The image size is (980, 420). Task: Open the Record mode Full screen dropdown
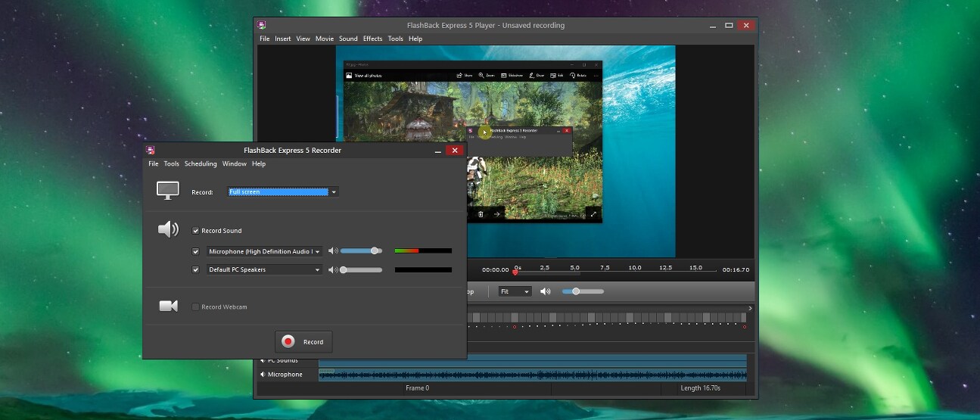pyautogui.click(x=283, y=192)
